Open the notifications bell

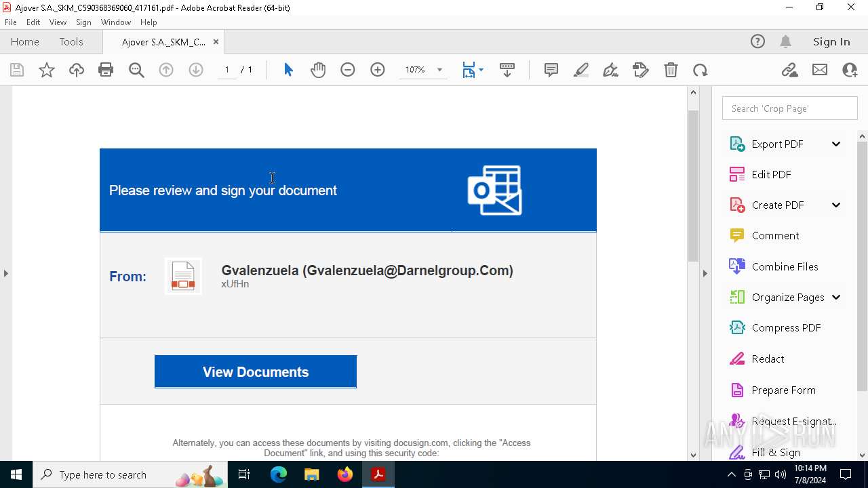click(x=785, y=41)
